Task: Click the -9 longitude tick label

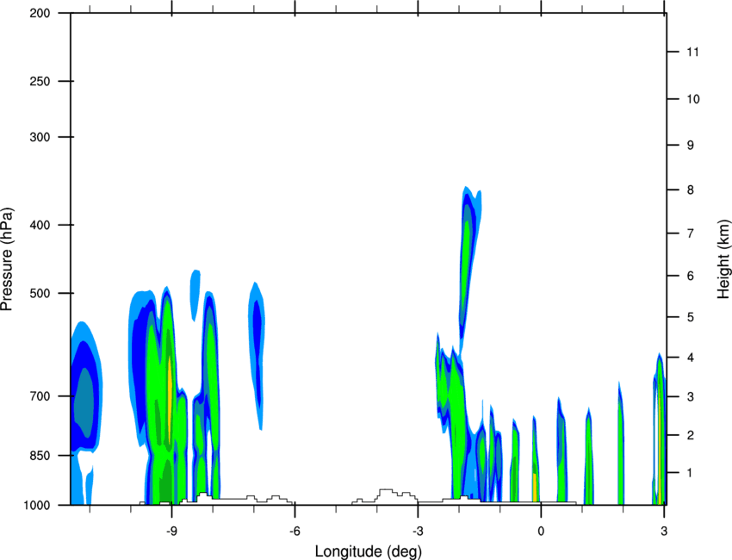Action: pos(171,531)
